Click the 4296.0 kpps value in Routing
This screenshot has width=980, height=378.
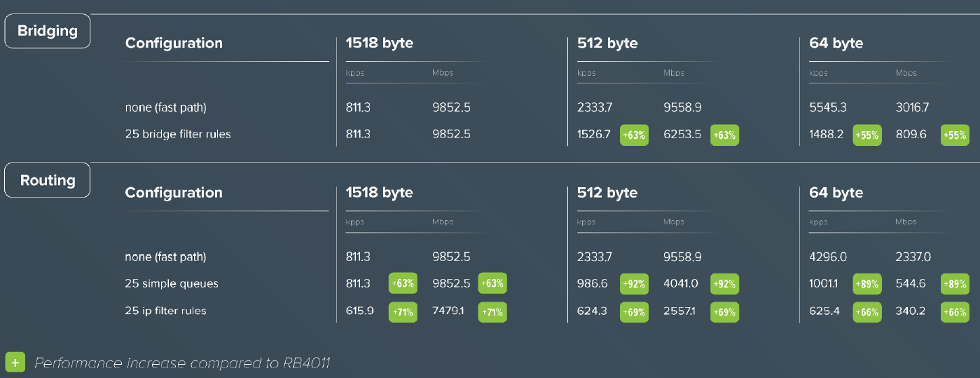click(828, 257)
